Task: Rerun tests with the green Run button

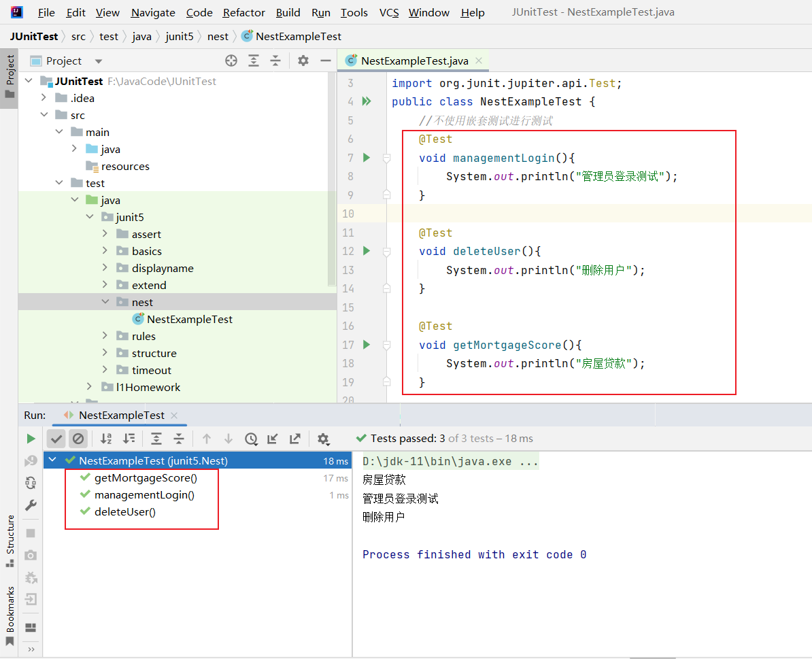Action: click(x=31, y=439)
